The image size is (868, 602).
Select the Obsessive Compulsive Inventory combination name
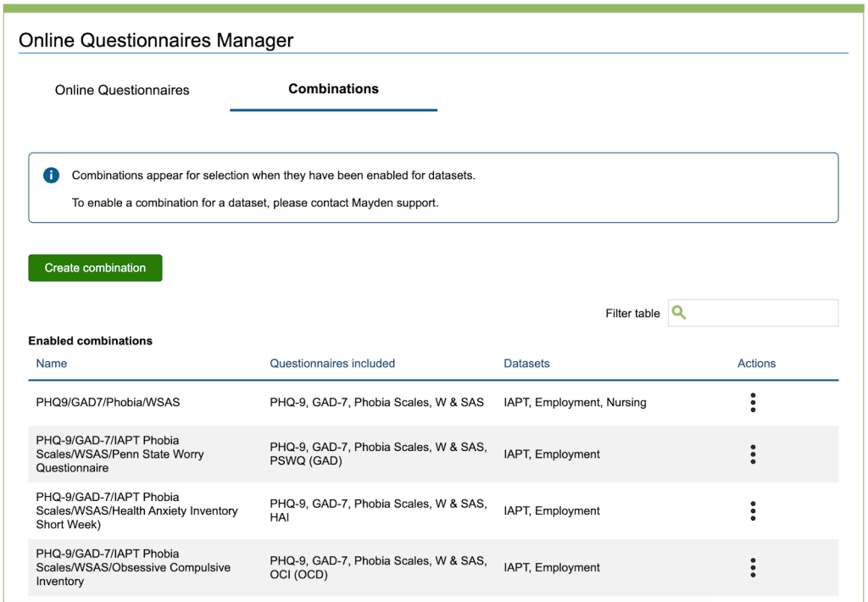click(133, 568)
